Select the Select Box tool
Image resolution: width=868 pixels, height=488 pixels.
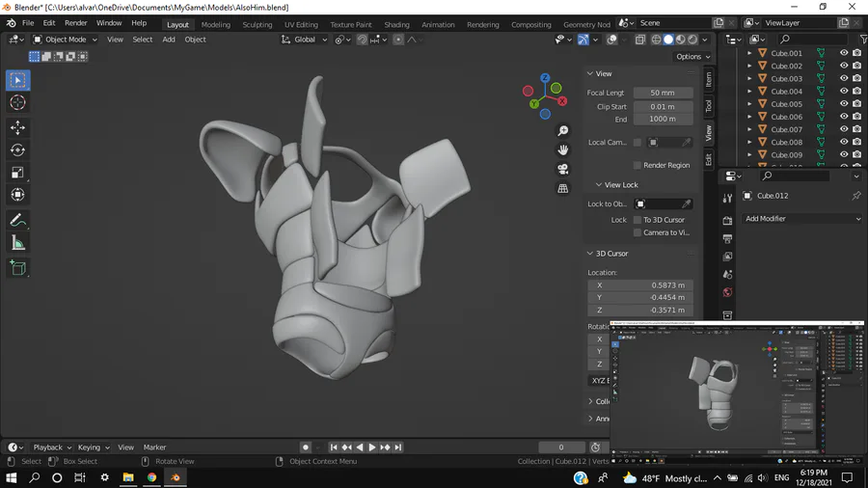17,80
